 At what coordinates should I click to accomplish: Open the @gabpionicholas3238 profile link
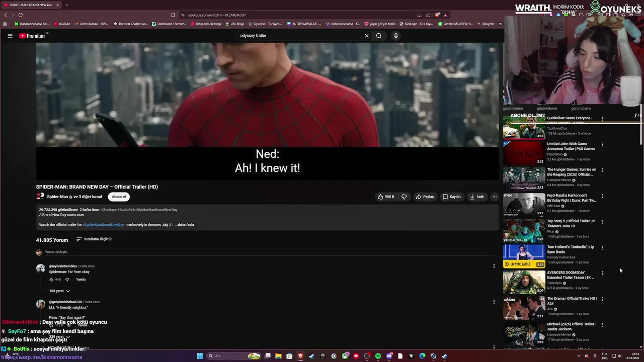(x=65, y=302)
